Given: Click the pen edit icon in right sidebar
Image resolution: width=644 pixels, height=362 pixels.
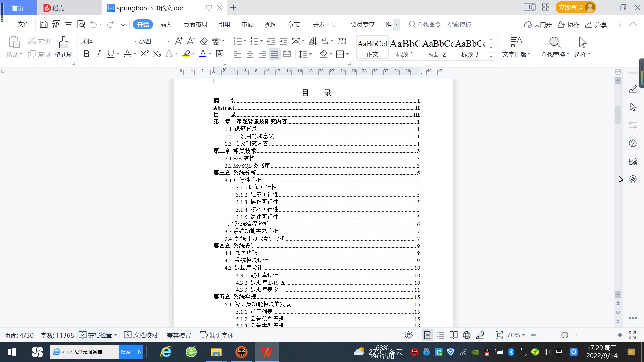Looking at the screenshot, I should click(x=633, y=89).
